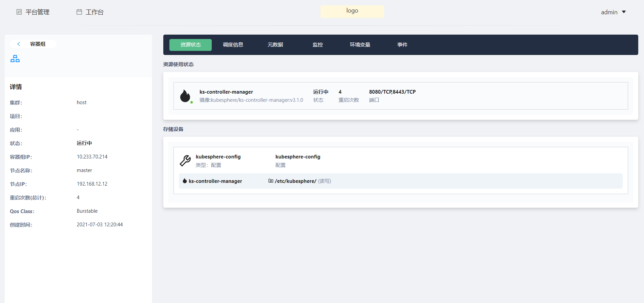This screenshot has height=303, width=644.
Task: Open the 事件 tab
Action: click(402, 45)
